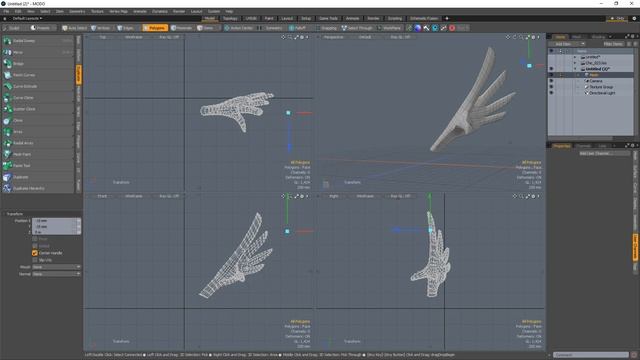The height and width of the screenshot is (360, 640).
Task: Click the Filter Items button
Action: tap(613, 44)
